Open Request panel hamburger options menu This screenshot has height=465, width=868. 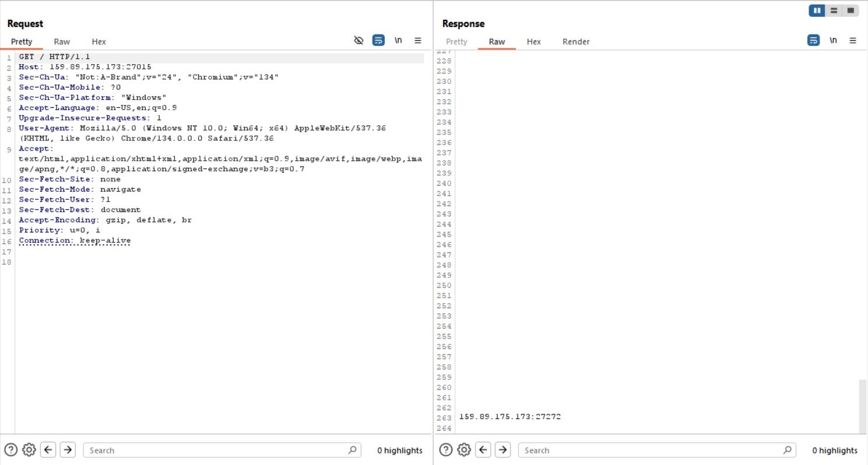418,40
